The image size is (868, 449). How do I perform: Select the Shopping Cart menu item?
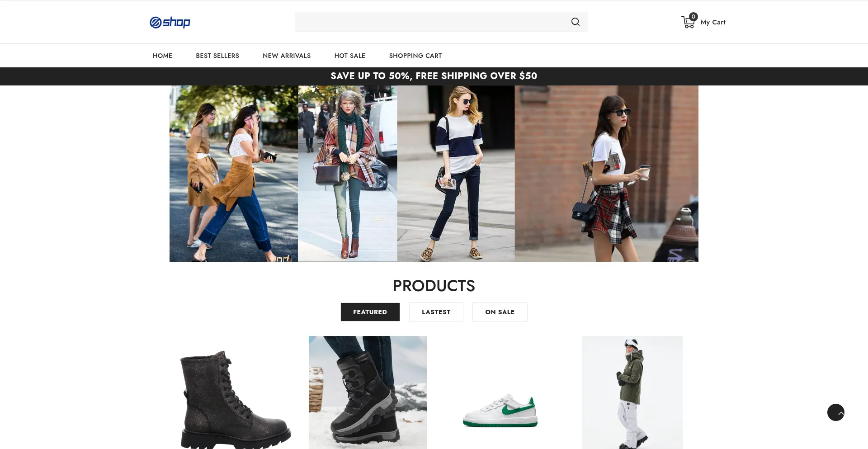pyautogui.click(x=415, y=56)
